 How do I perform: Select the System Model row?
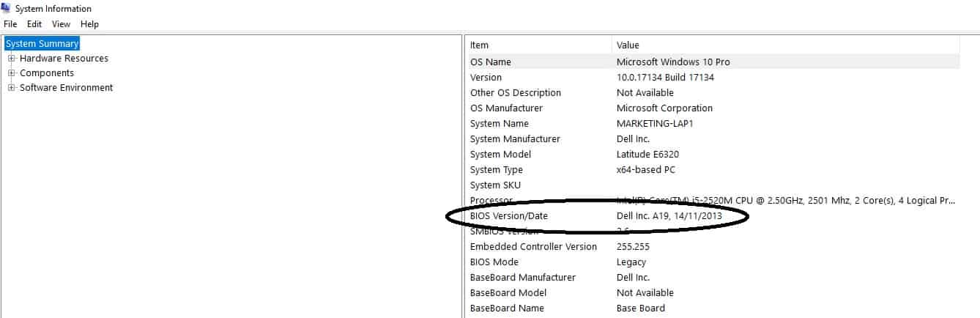(x=713, y=155)
